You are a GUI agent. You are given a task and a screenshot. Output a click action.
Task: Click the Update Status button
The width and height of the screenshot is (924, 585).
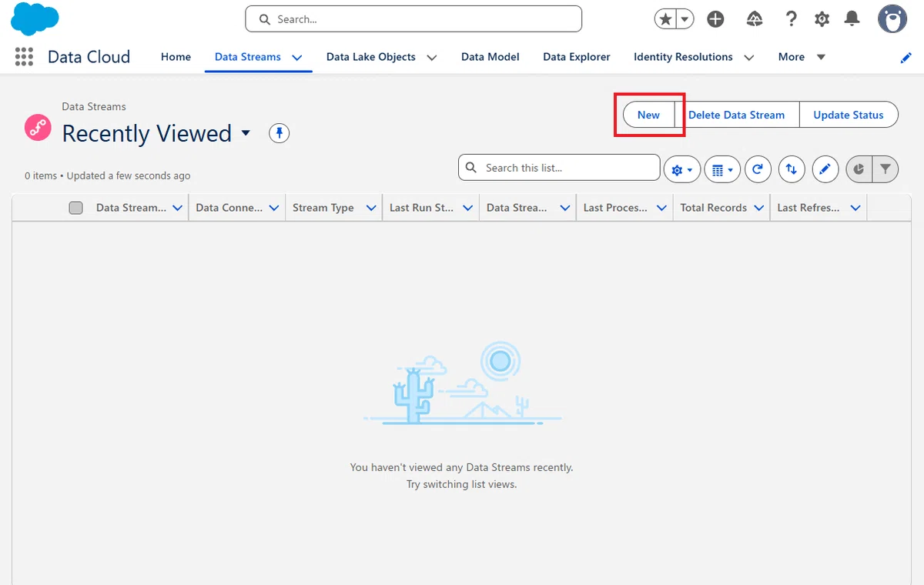coord(849,115)
